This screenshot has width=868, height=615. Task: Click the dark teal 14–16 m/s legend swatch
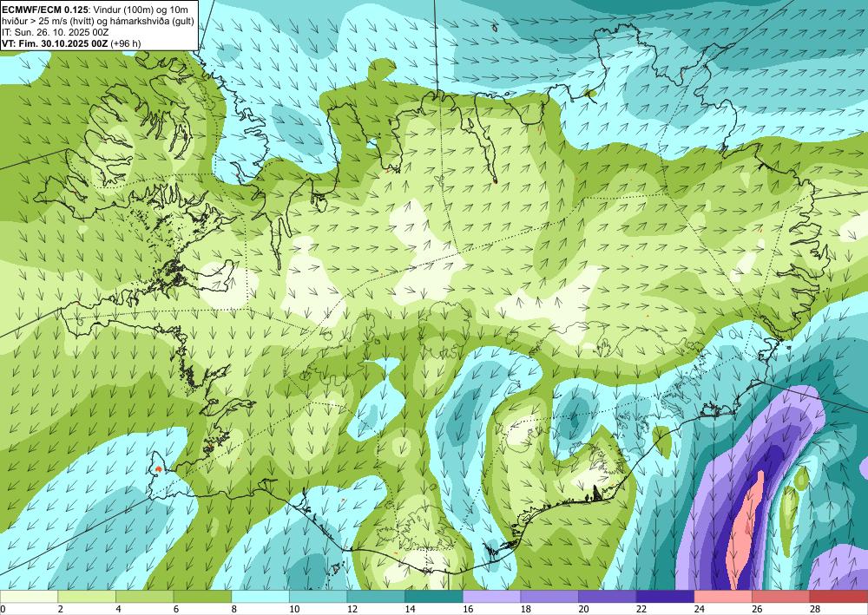[433, 597]
